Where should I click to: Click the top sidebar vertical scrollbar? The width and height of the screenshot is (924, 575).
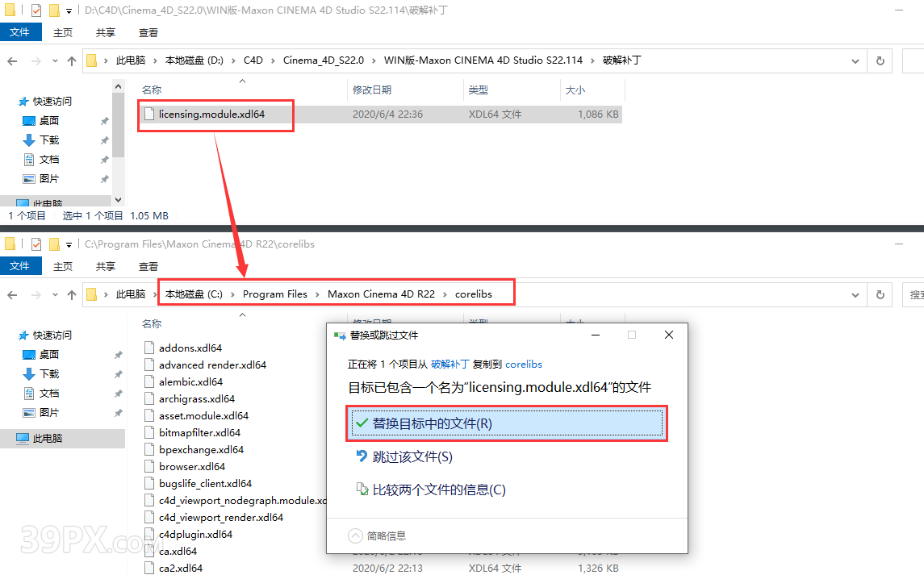pos(119,129)
